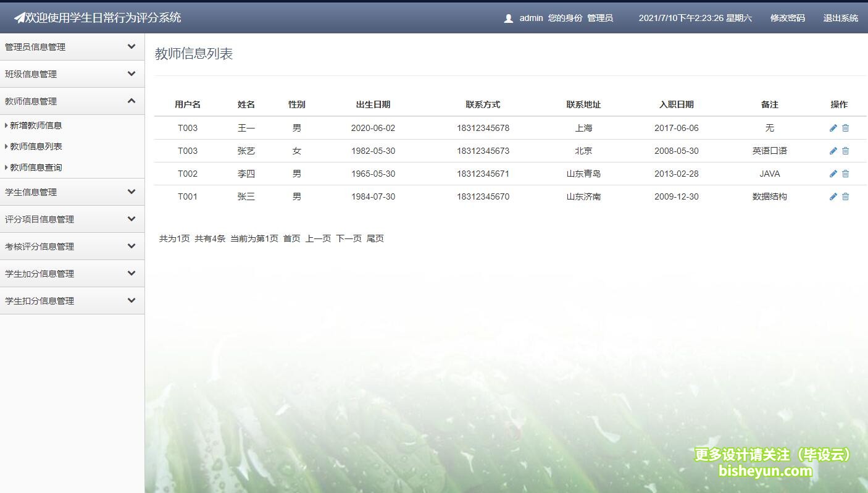
Task: Delete teacher 张艺 with trash icon
Action: (845, 151)
